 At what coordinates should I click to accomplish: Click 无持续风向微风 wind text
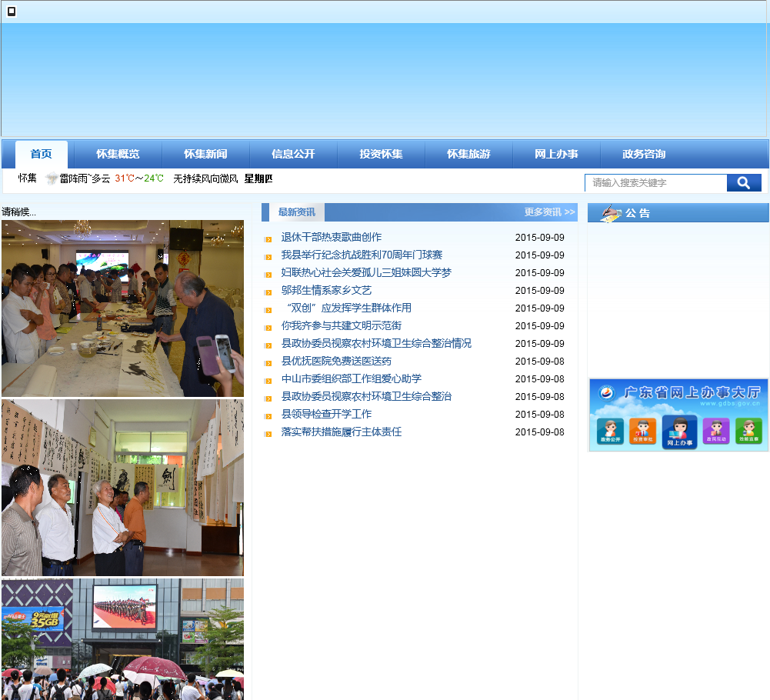[205, 178]
